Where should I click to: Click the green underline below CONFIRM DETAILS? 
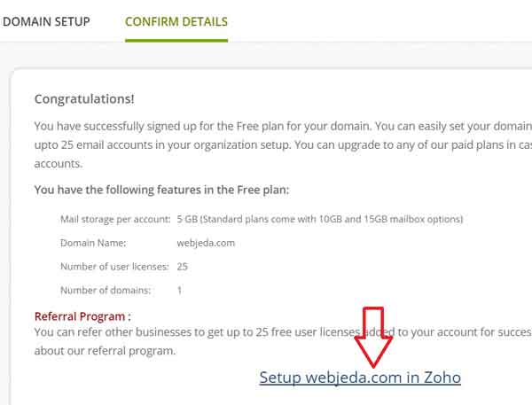176,41
